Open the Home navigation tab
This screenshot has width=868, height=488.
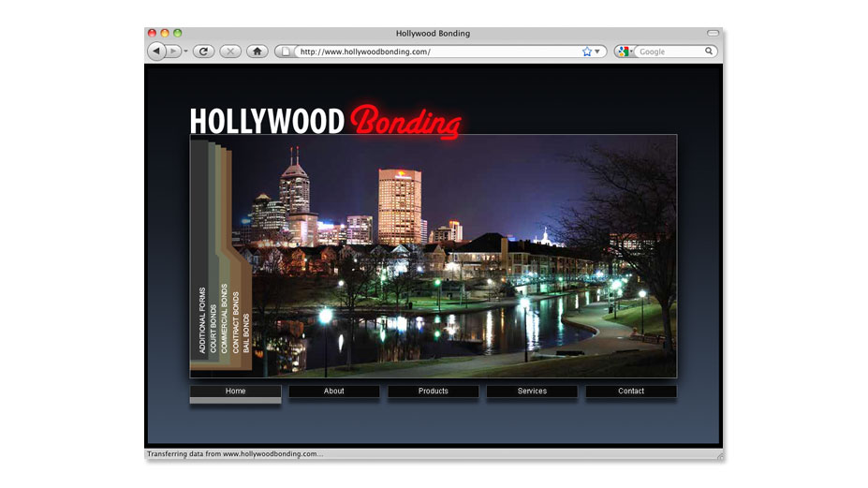tap(235, 392)
